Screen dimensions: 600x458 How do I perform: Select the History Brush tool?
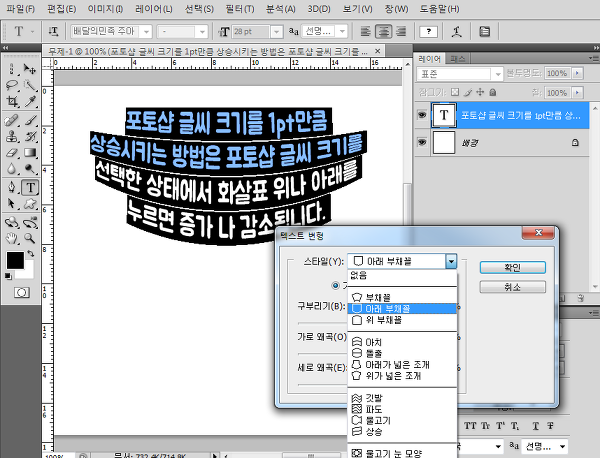tap(30, 136)
